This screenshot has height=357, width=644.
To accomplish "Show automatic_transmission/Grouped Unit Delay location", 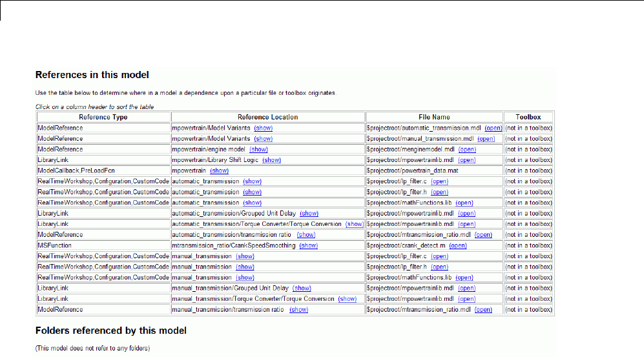I will [x=309, y=213].
